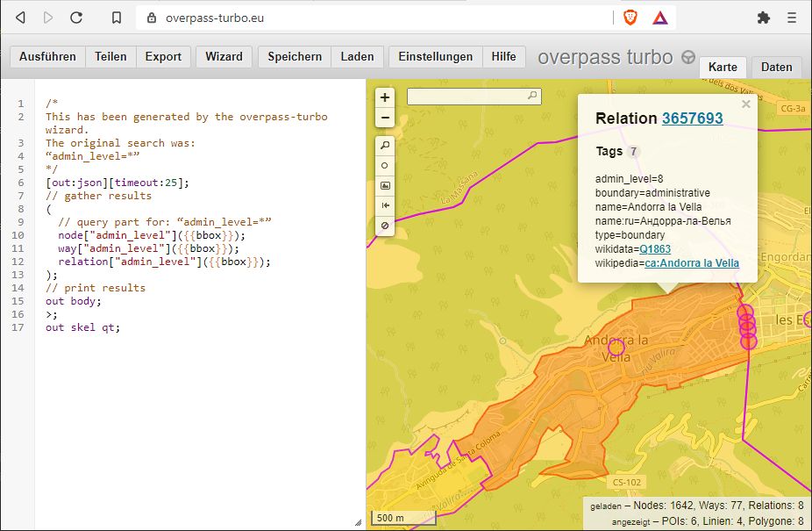Click the 500 m map scale bar
This screenshot has width=812, height=531.
pos(403,518)
